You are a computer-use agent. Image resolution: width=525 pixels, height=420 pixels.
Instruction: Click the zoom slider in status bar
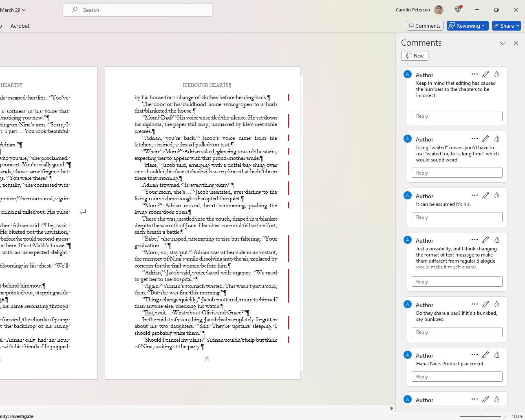point(481,416)
